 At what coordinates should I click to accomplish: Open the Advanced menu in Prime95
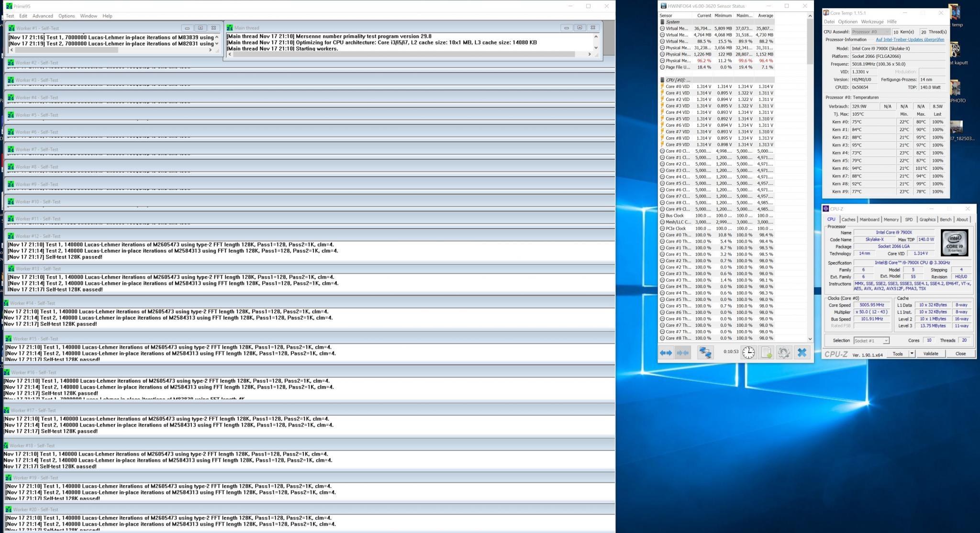coord(43,16)
